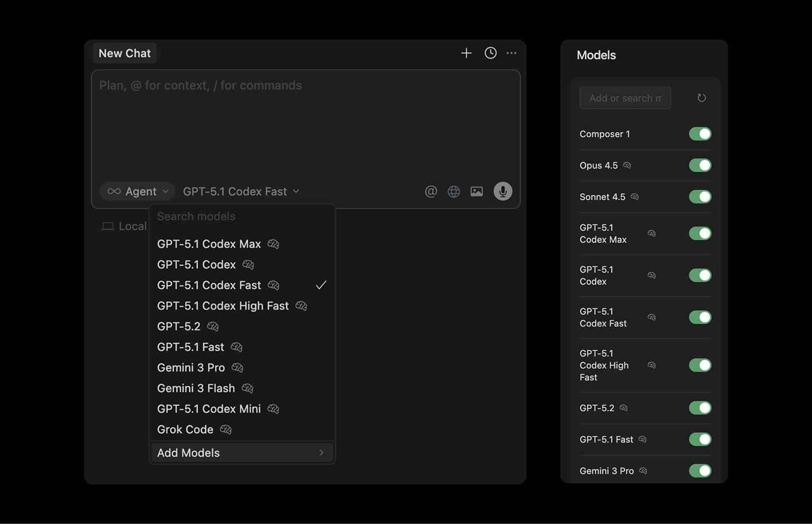Click the plus icon to start new chat
Screen dimensions: 812x524
point(466,53)
